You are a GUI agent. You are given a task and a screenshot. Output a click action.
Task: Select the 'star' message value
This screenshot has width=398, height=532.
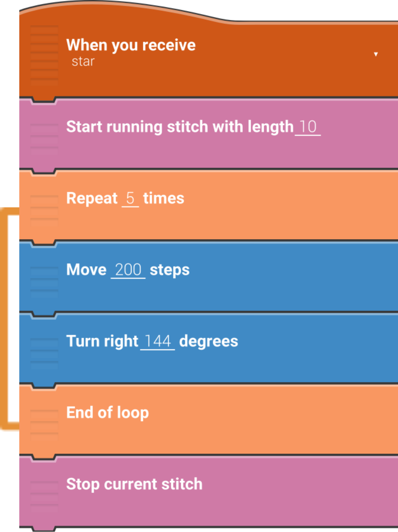click(x=83, y=61)
